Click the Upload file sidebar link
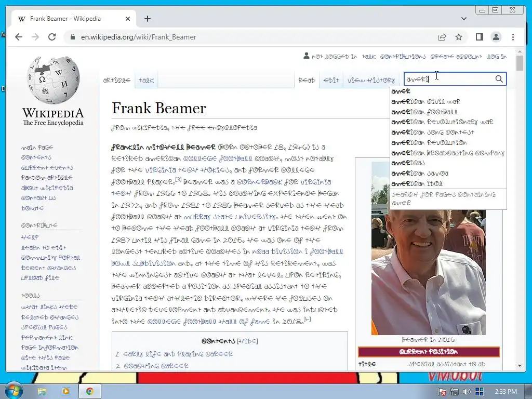532x399 pixels. click(40, 278)
